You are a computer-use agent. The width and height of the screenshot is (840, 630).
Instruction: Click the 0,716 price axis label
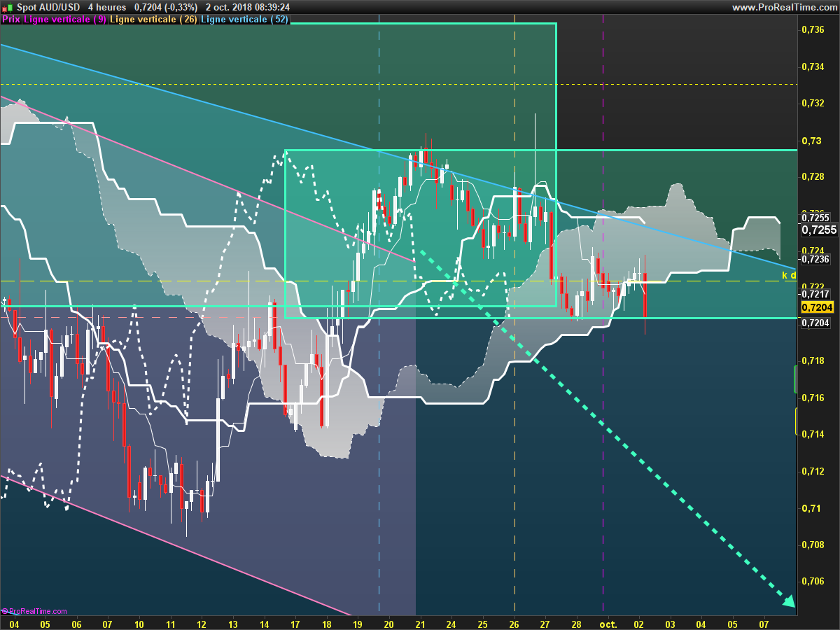point(812,398)
